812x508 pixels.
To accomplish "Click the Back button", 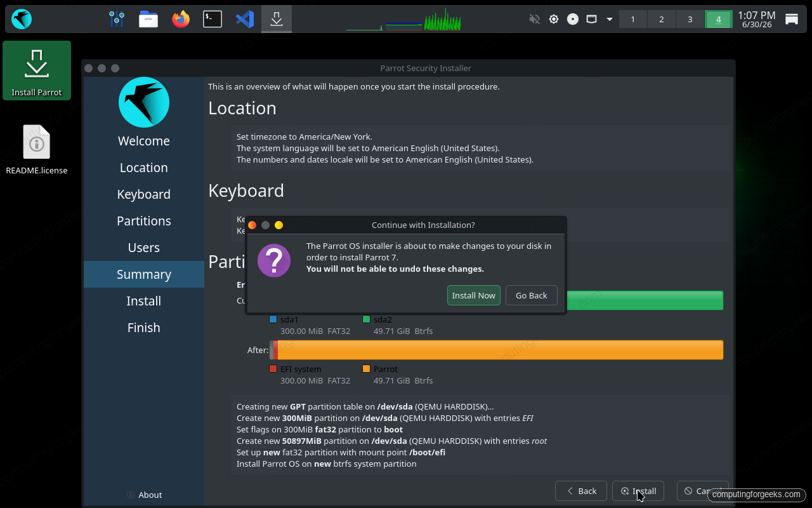I will tap(580, 491).
